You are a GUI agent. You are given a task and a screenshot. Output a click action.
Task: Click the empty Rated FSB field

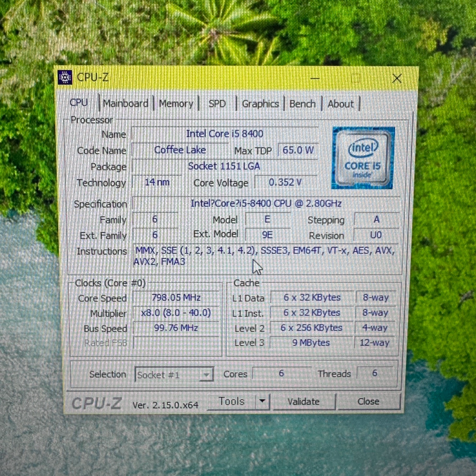[176, 342]
